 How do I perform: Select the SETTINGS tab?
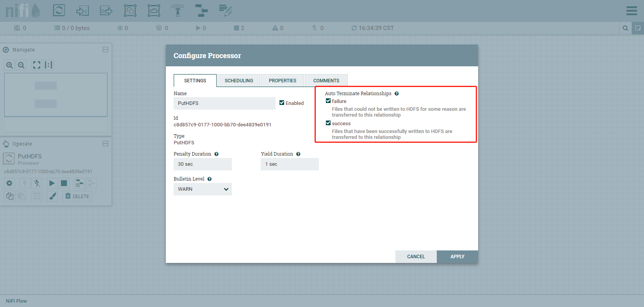195,80
